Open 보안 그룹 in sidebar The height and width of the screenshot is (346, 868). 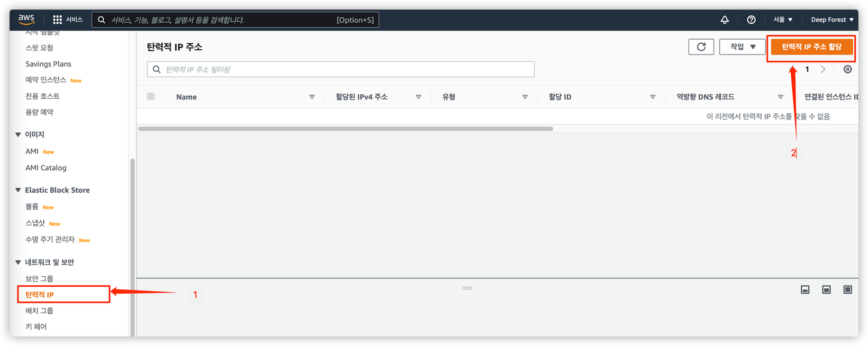[x=39, y=279]
